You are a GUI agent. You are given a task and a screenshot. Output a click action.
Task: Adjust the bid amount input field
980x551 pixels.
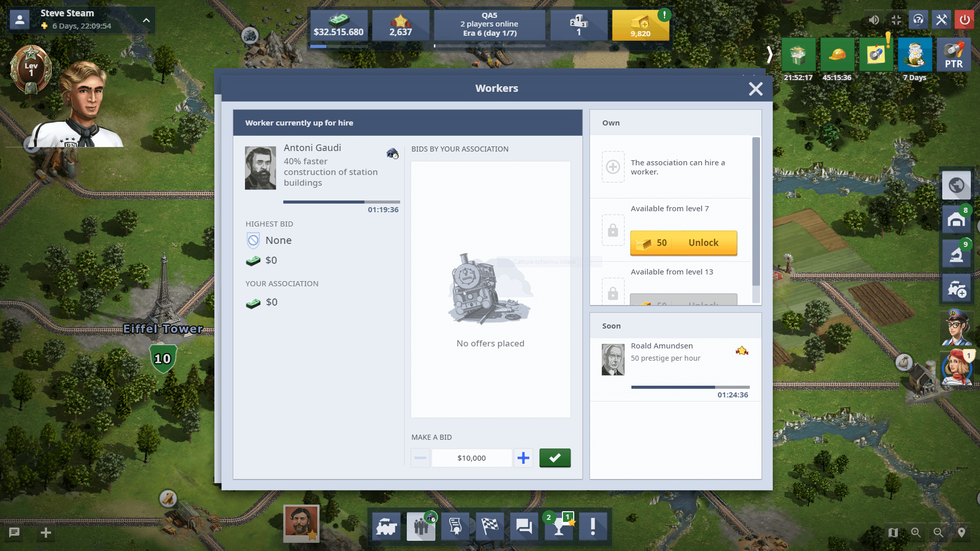tap(471, 458)
